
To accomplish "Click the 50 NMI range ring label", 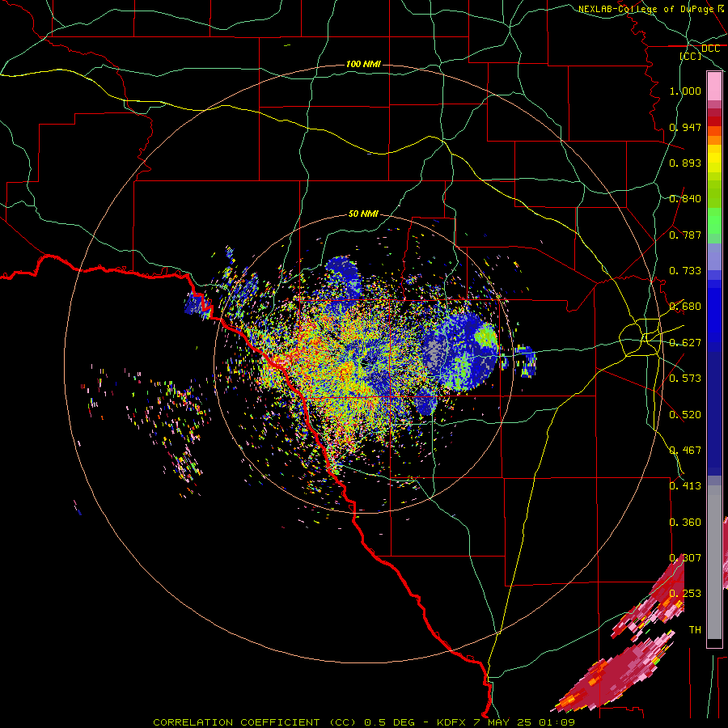I will click(363, 214).
